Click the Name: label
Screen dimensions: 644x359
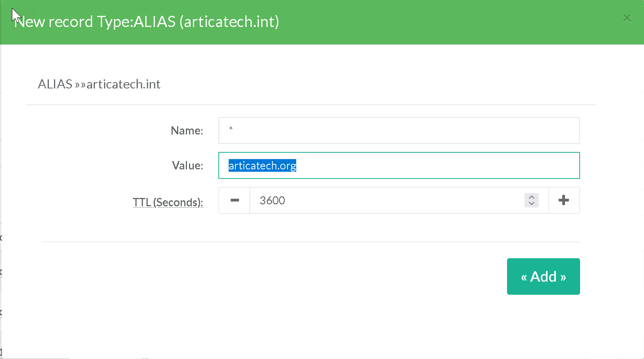click(x=187, y=131)
